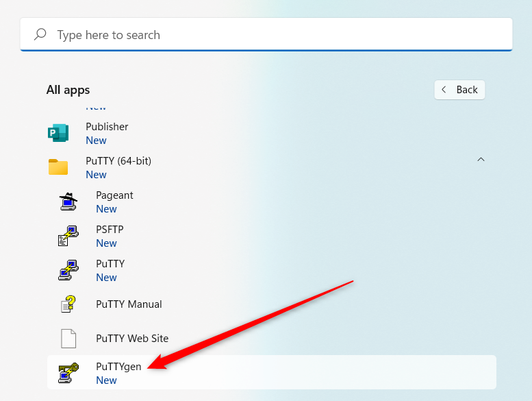The image size is (532, 401).
Task: Click the All apps heading
Action: point(68,90)
